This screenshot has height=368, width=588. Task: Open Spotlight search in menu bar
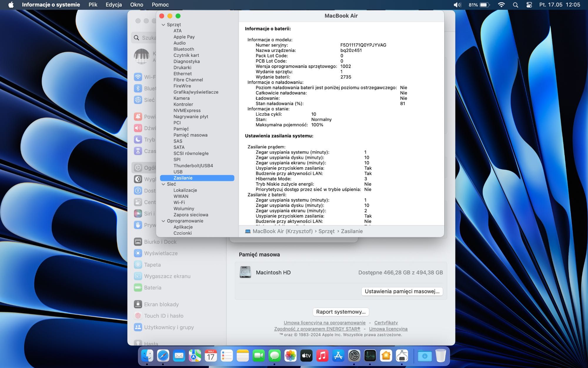pyautogui.click(x=515, y=5)
